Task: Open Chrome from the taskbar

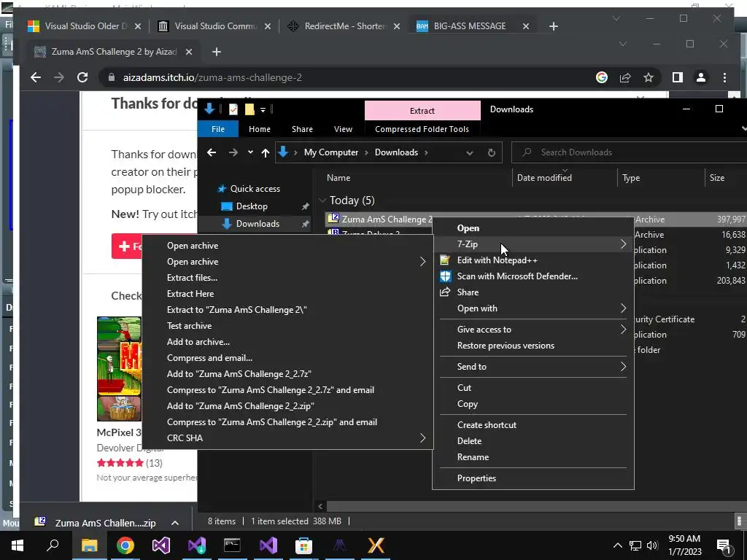Action: click(x=125, y=545)
